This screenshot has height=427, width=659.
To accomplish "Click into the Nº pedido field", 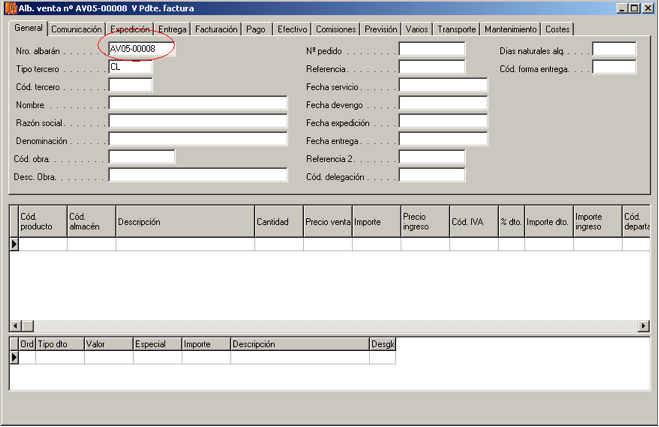I will point(431,49).
